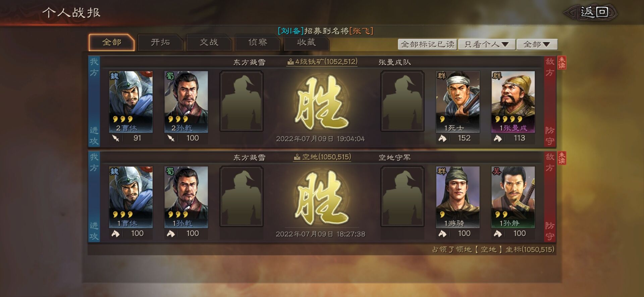The width and height of the screenshot is (644, 297).
Task: Select Sun Qian card in first battle
Action: point(186,102)
